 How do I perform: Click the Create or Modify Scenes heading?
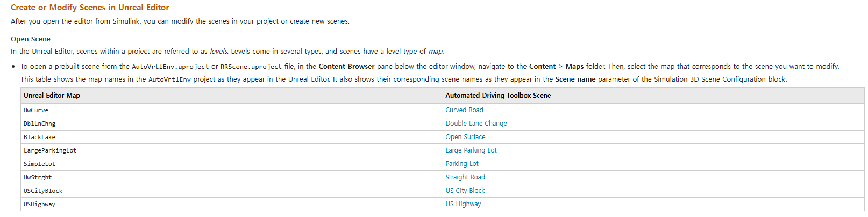(x=90, y=8)
